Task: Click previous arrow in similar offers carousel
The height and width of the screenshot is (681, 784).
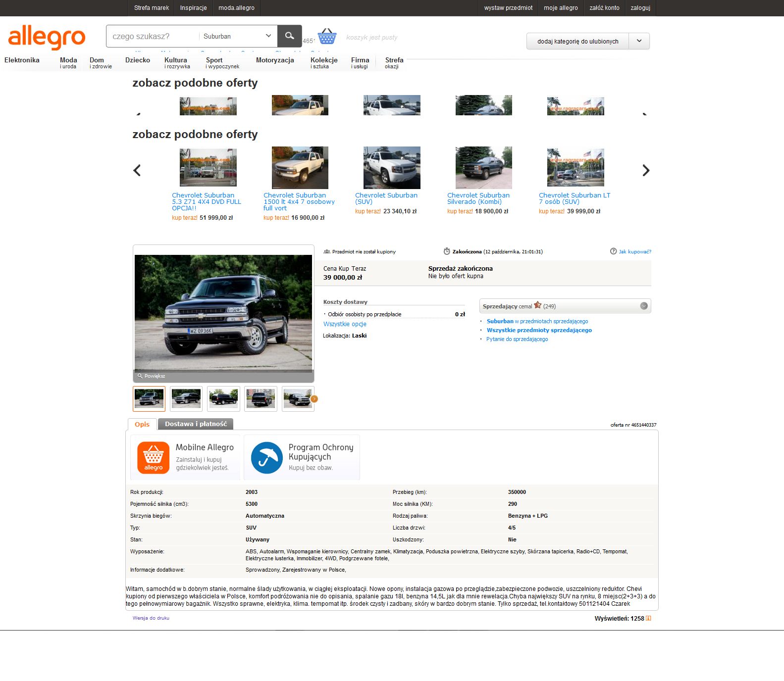Action: click(x=137, y=170)
